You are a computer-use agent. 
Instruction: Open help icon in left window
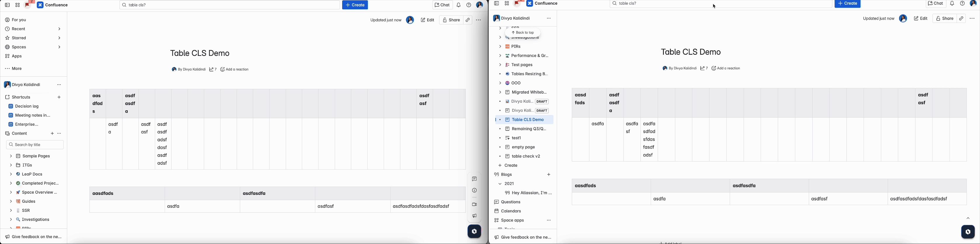pyautogui.click(x=469, y=5)
